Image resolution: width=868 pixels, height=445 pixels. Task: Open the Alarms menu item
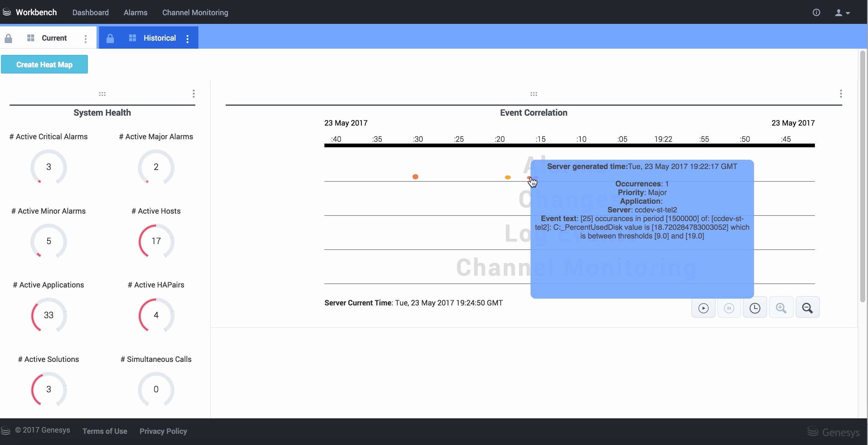[x=135, y=12]
